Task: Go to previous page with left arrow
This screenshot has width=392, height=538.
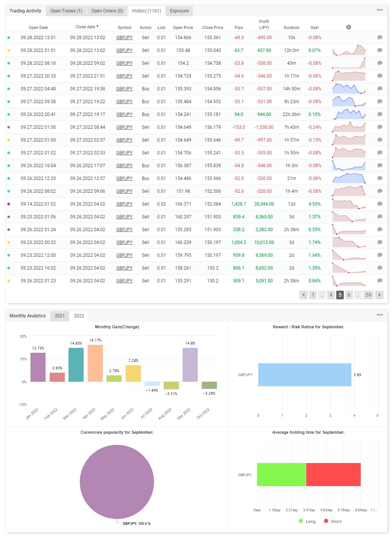Action: pyautogui.click(x=304, y=295)
